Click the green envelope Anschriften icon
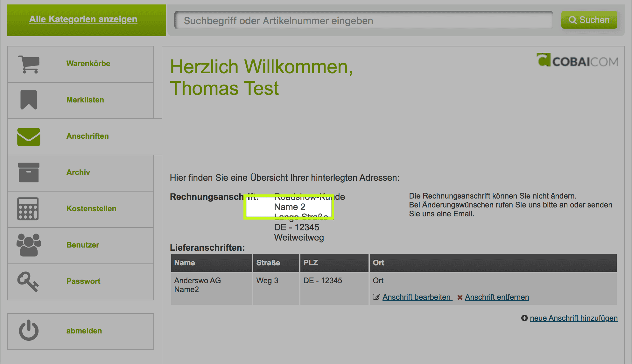This screenshot has height=364, width=632. click(x=29, y=137)
